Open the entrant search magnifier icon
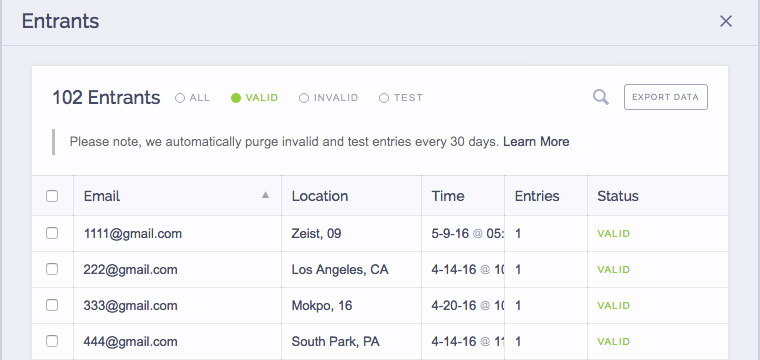The image size is (760, 360). point(601,97)
